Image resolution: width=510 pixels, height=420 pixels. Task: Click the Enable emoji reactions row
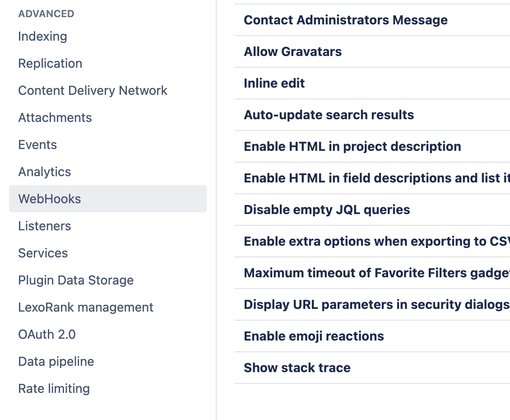click(x=314, y=336)
